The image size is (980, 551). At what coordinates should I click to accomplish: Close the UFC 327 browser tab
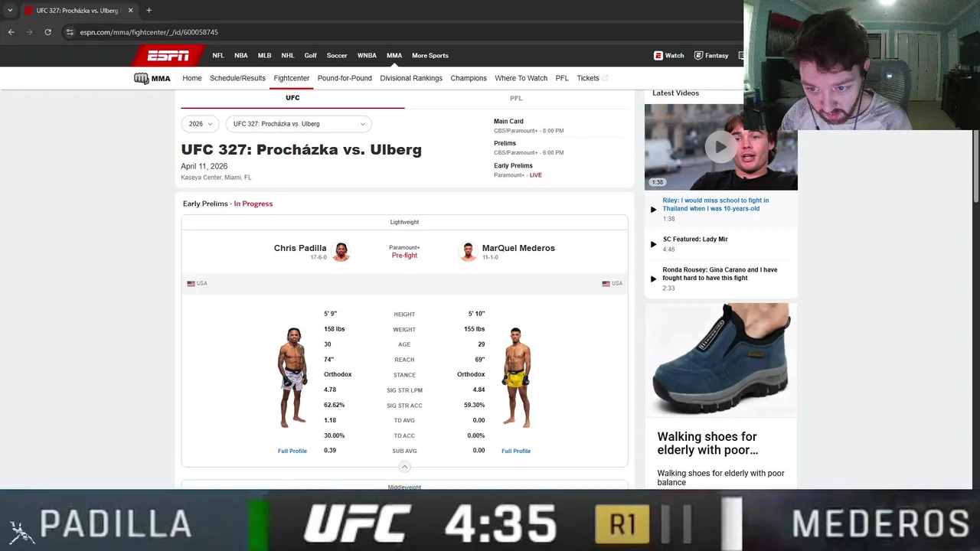point(130,11)
